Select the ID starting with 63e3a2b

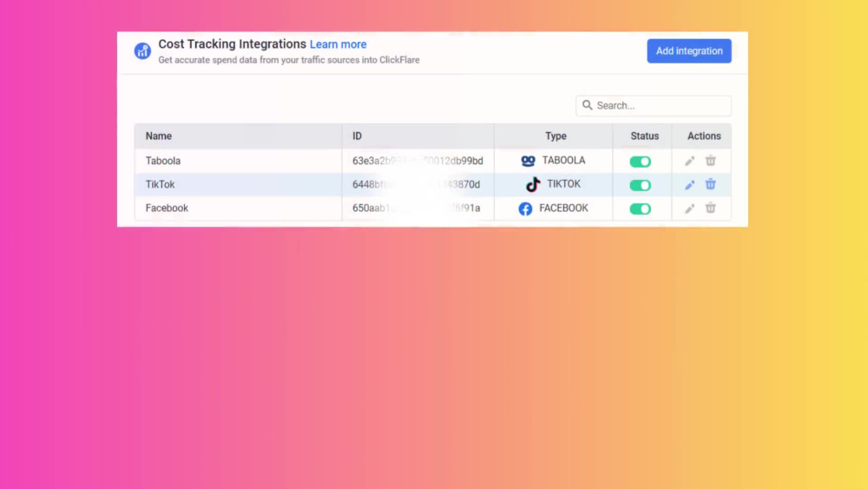418,162
